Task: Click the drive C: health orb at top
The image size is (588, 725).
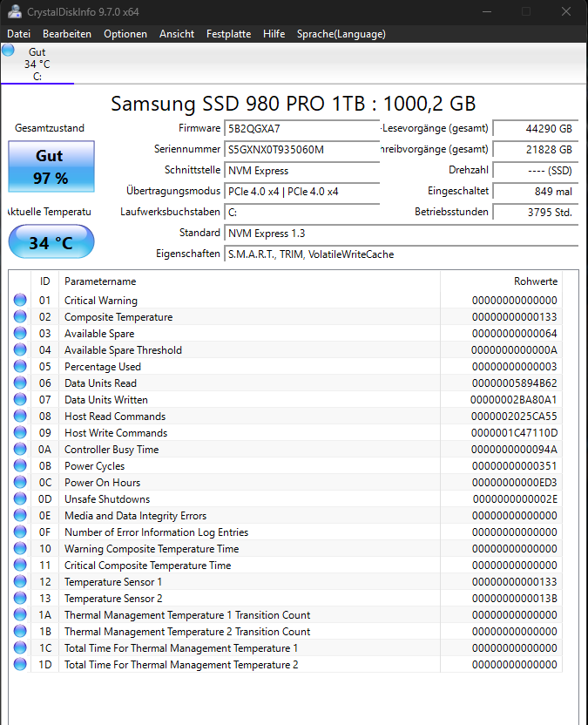Action: coord(9,50)
